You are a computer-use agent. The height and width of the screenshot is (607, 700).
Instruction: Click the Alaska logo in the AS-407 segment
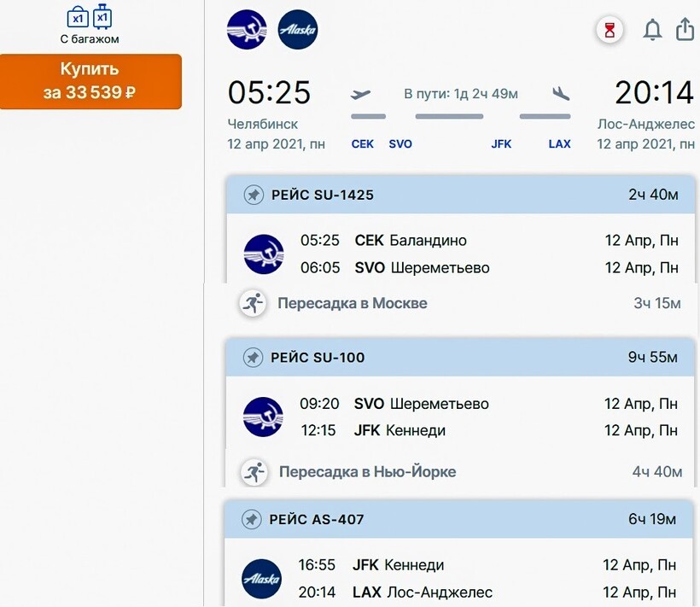pos(261,579)
